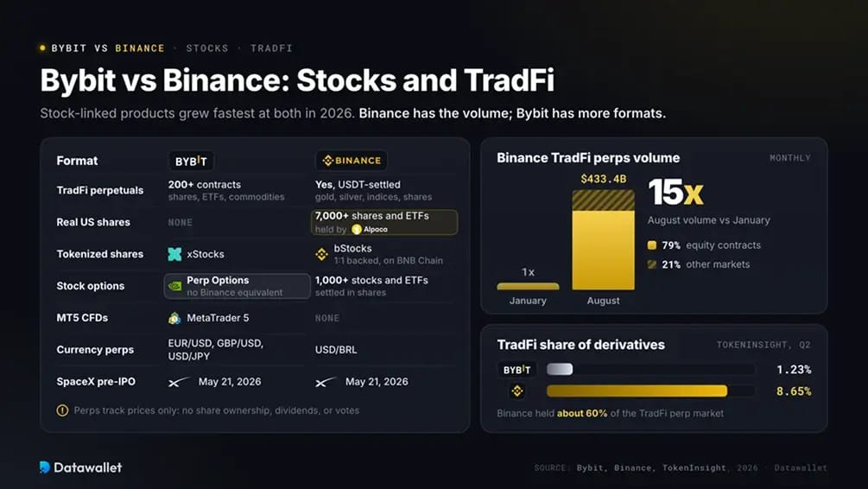Image resolution: width=868 pixels, height=489 pixels.
Task: Click the '8.65%' value
Action: 794,391
